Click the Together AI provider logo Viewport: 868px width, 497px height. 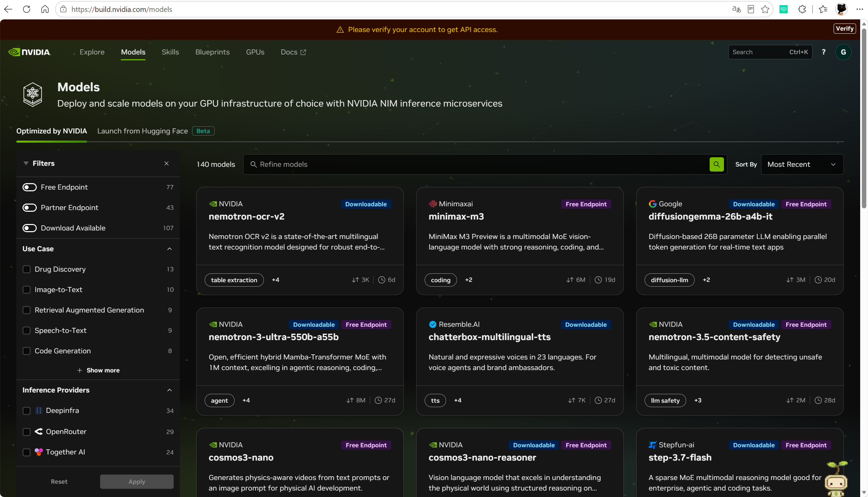[38, 452]
